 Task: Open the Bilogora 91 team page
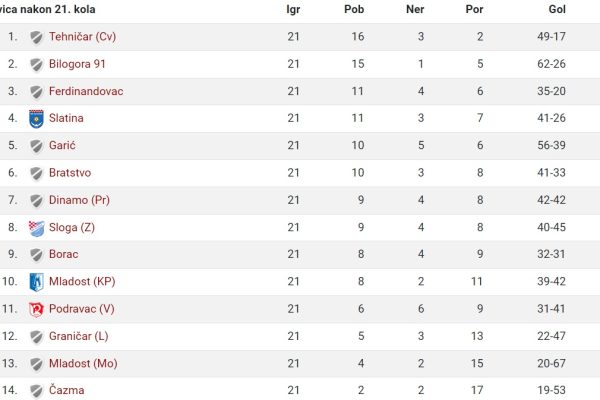click(x=77, y=64)
